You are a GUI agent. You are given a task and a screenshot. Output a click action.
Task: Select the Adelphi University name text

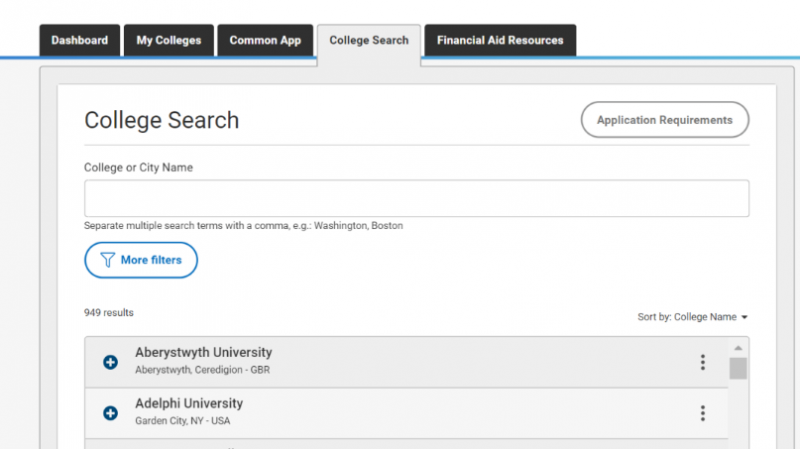pyautogui.click(x=189, y=404)
